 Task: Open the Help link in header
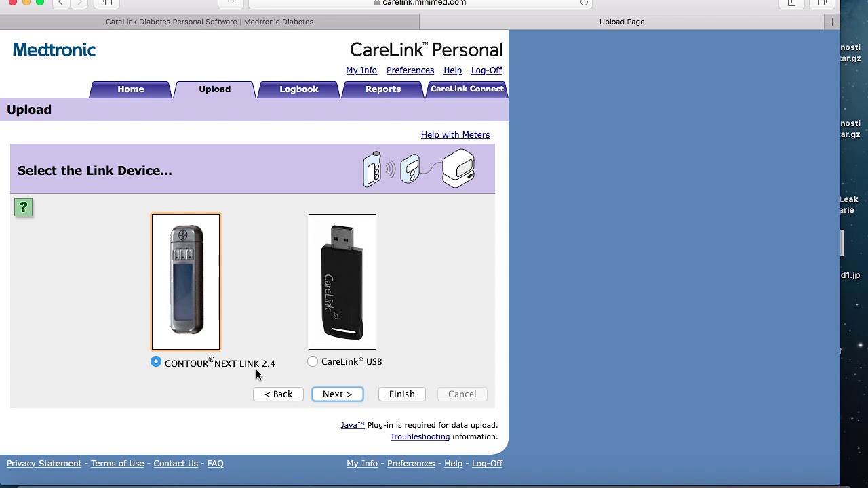click(x=452, y=70)
